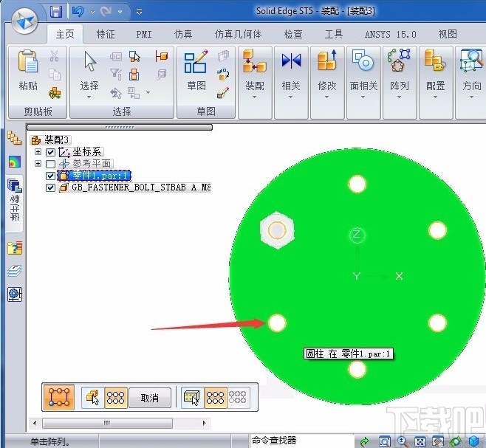The width and height of the screenshot is (486, 448).
Task: Click the 阵列 pattern icon in ribbon
Action: click(x=399, y=60)
